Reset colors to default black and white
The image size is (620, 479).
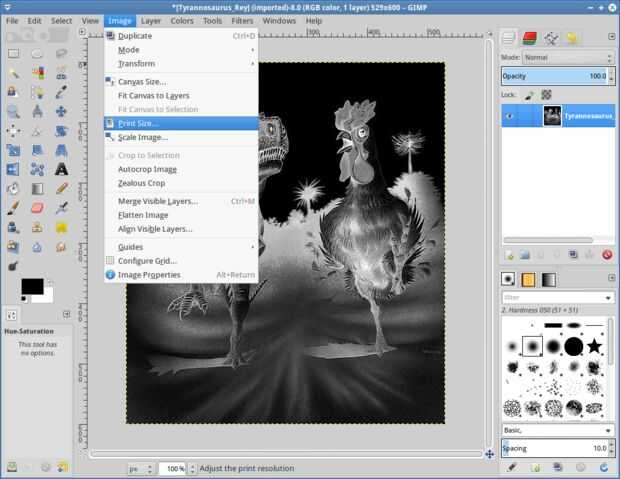click(x=24, y=299)
